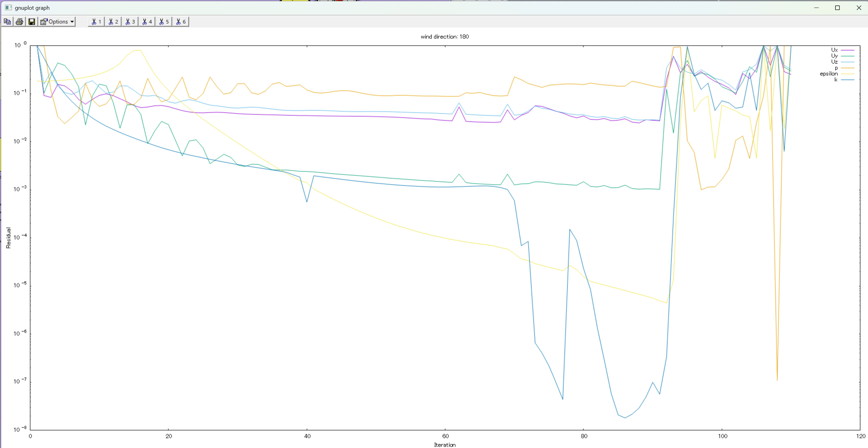Toggle plot 4 scissors button

click(x=147, y=22)
